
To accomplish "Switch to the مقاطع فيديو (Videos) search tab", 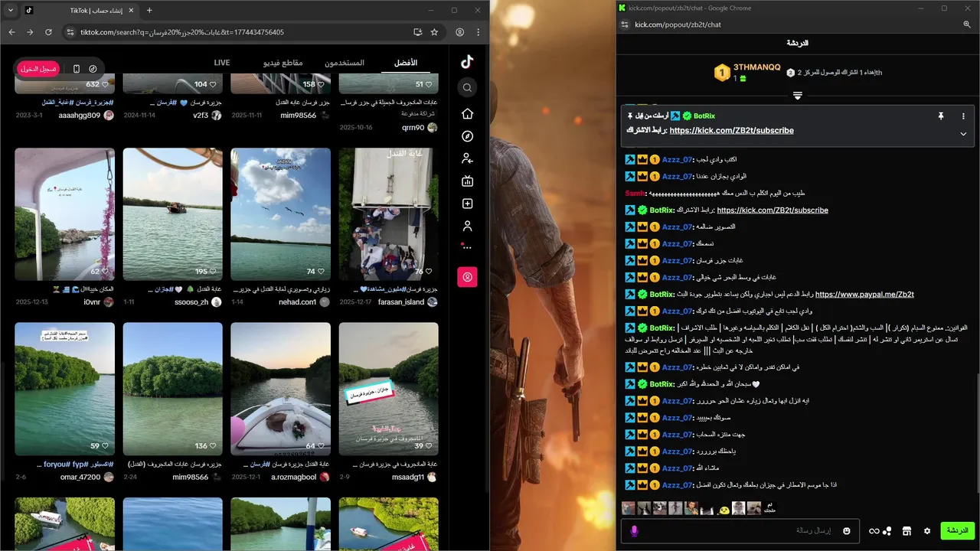I will click(x=283, y=63).
